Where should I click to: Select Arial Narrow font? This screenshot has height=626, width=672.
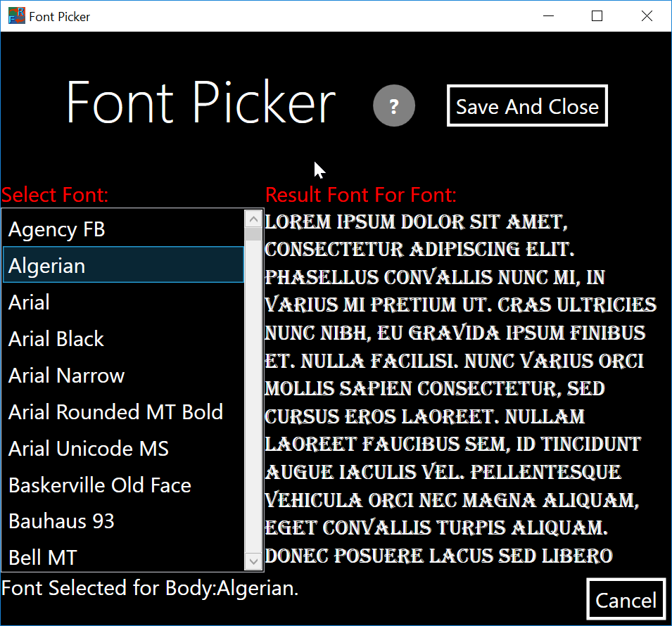123,375
